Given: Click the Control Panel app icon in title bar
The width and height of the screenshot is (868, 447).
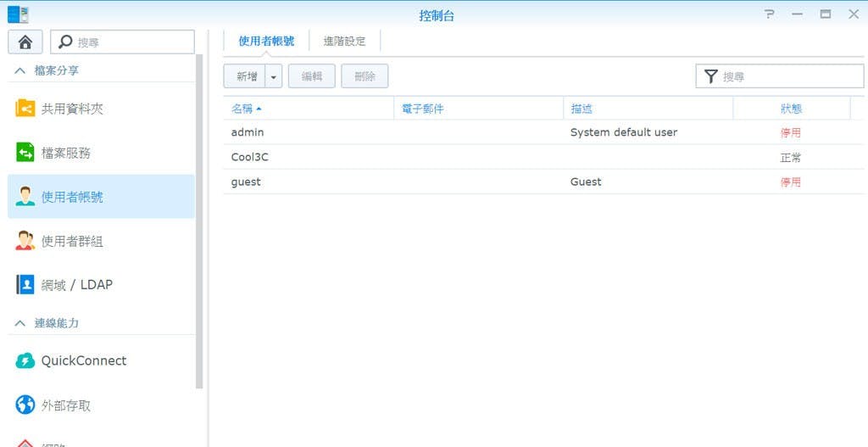Looking at the screenshot, I should point(18,14).
